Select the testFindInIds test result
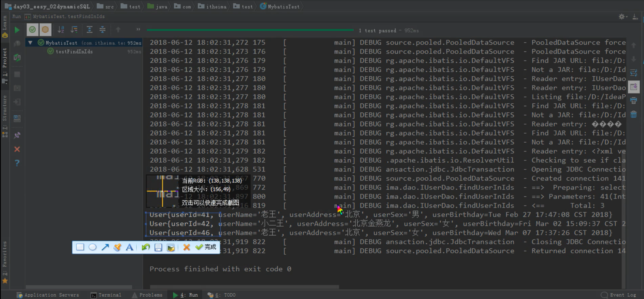Viewport: 644px width, 299px height. point(74,51)
